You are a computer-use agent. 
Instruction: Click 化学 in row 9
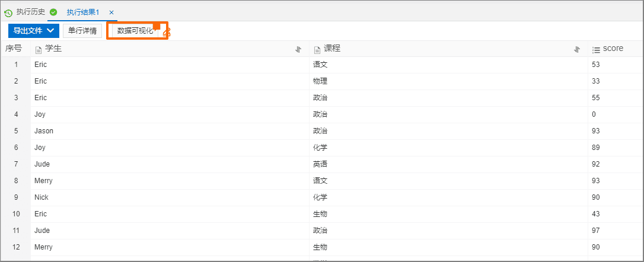coord(320,197)
